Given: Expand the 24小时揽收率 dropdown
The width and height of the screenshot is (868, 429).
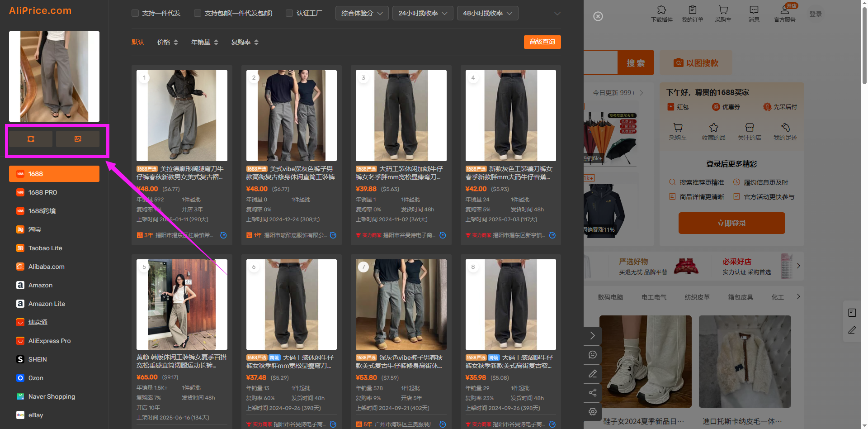Looking at the screenshot, I should (423, 13).
